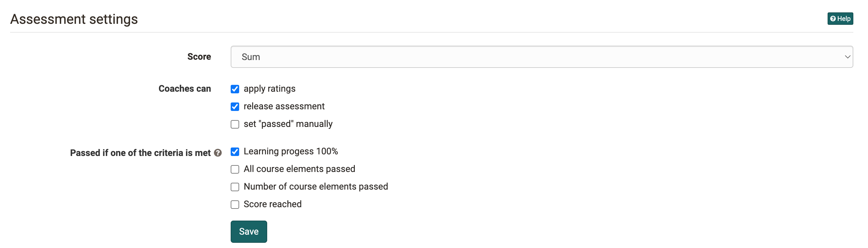The height and width of the screenshot is (248, 868).
Task: Uncheck the apply ratings option
Action: [235, 89]
